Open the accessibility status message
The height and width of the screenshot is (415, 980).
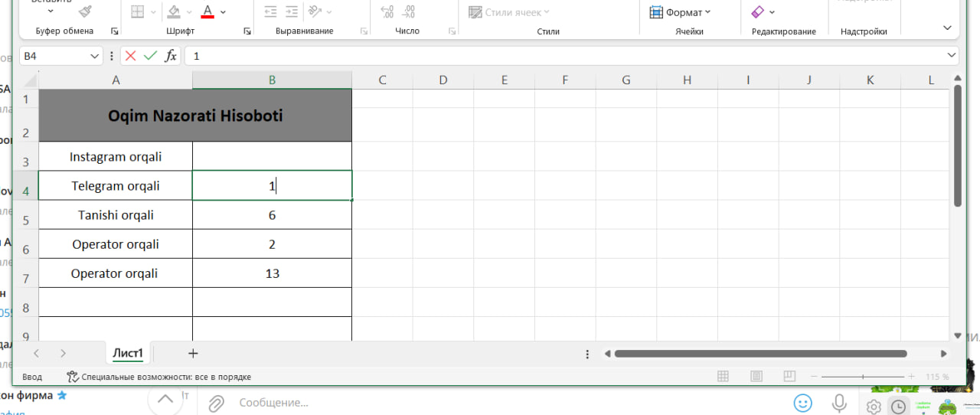point(159,377)
